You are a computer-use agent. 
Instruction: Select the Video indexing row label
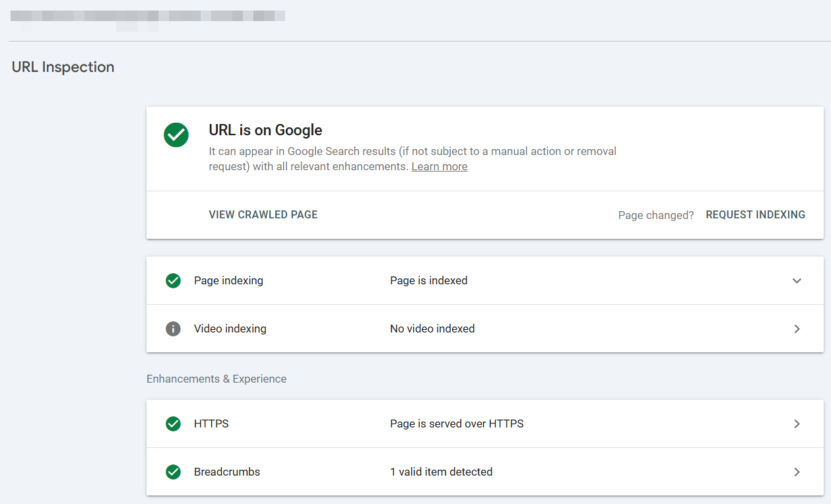click(230, 329)
